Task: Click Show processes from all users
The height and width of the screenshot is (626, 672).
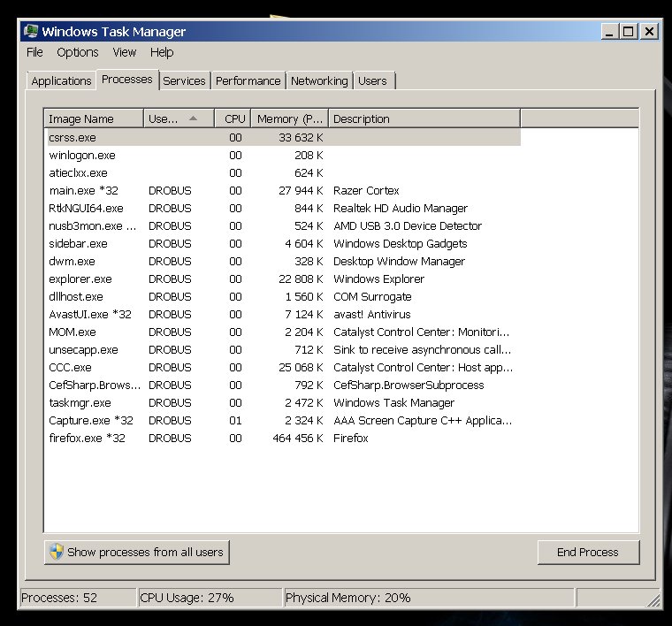Action: point(137,552)
